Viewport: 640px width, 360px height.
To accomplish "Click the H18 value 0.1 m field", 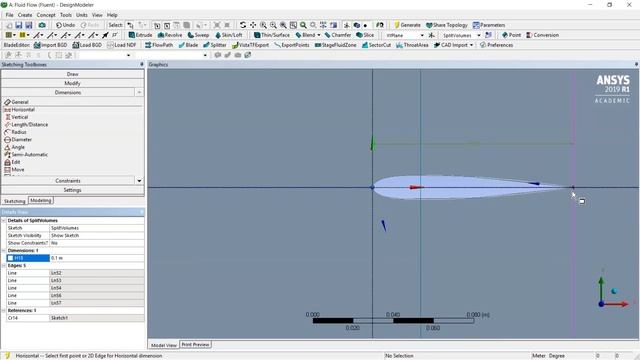I will (x=97, y=258).
